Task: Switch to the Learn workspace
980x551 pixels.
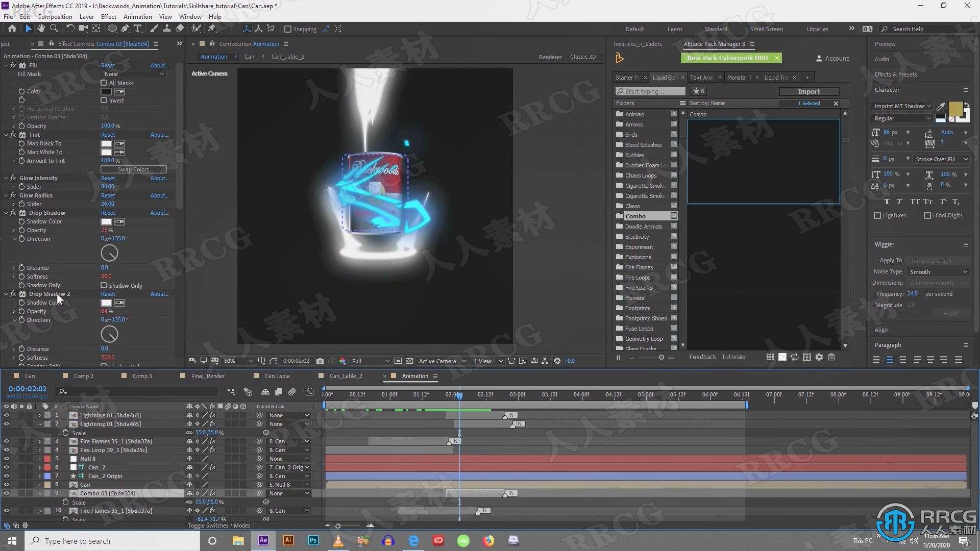Action: point(674,29)
